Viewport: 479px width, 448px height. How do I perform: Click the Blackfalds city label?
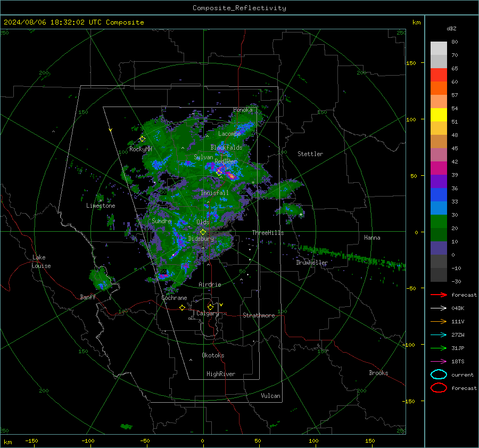226,148
